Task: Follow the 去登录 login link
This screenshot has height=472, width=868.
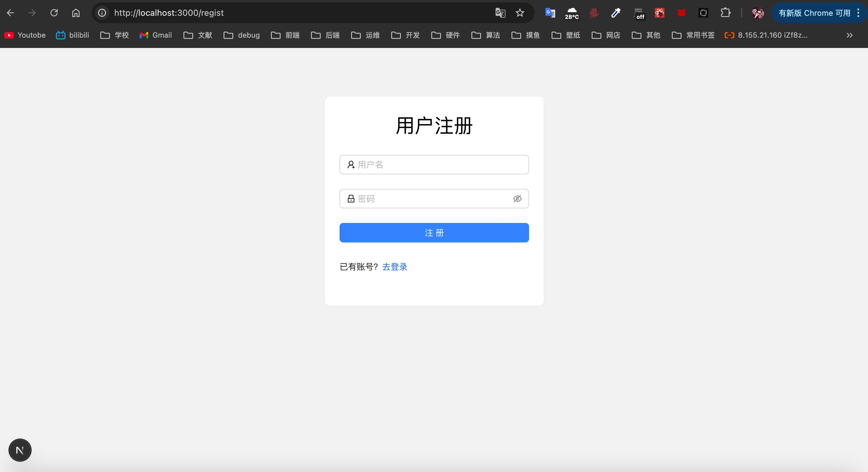Action: 395,267
